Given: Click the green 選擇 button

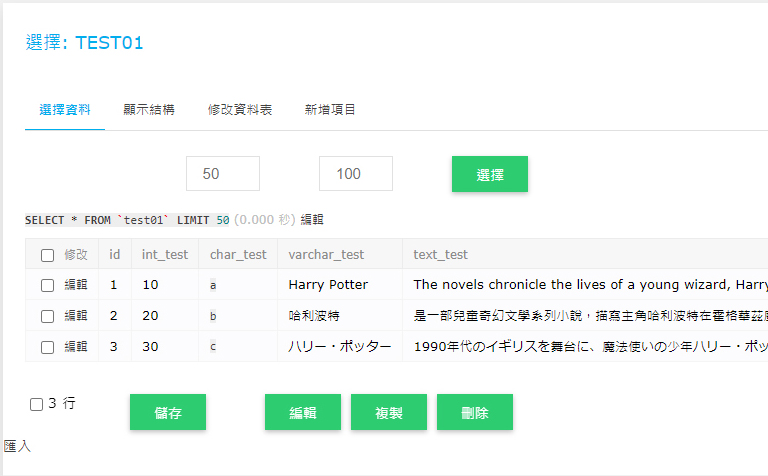Looking at the screenshot, I should [490, 174].
